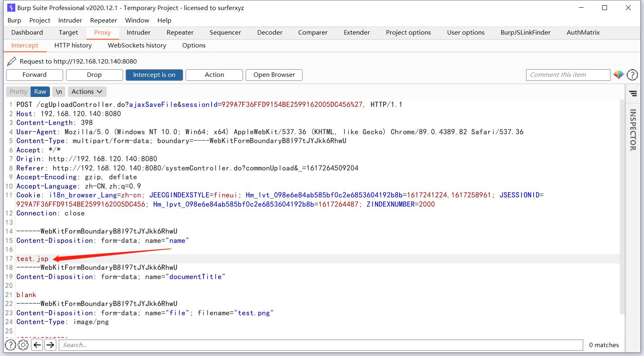Click the POST request line text

click(209, 105)
